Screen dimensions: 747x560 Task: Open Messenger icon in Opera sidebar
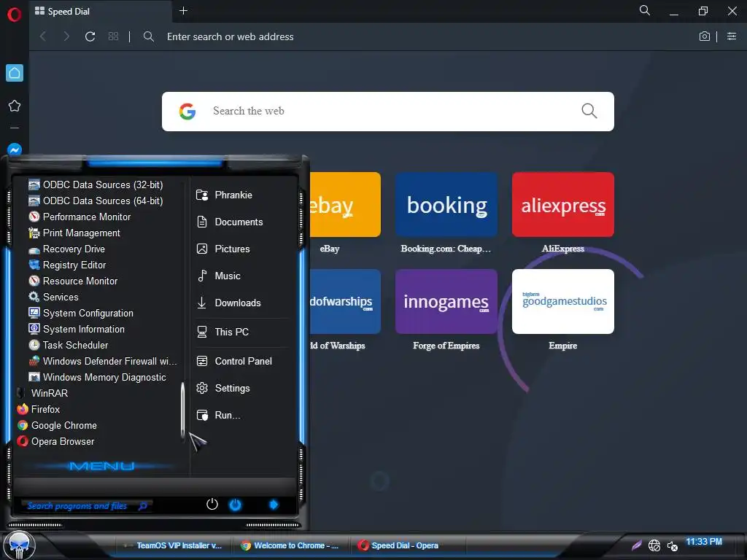(x=15, y=149)
